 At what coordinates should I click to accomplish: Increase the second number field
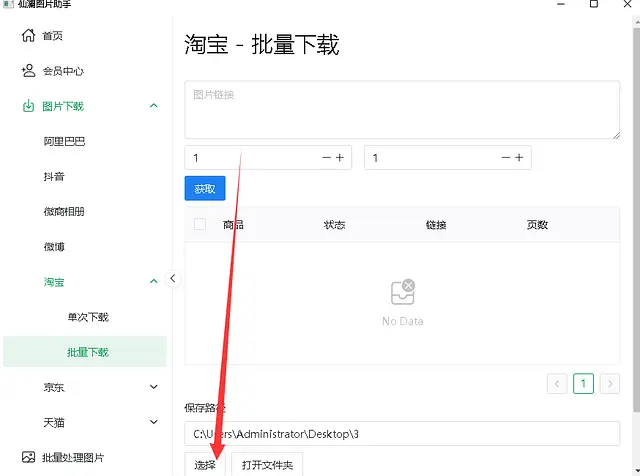519,157
